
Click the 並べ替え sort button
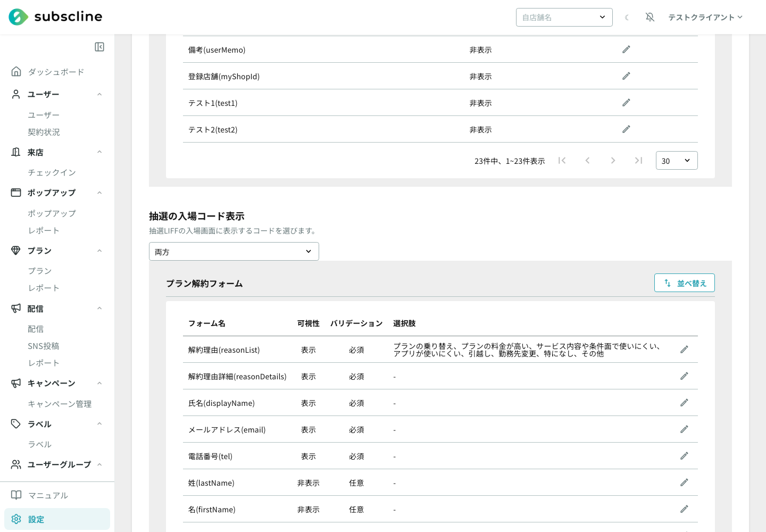pyautogui.click(x=685, y=283)
